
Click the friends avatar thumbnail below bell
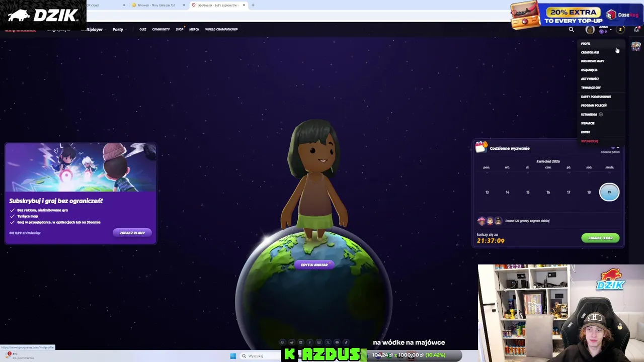[636, 46]
